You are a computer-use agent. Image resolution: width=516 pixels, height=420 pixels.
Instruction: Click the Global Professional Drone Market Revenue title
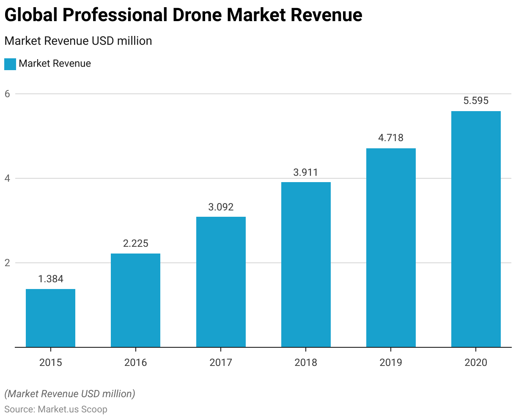point(183,15)
